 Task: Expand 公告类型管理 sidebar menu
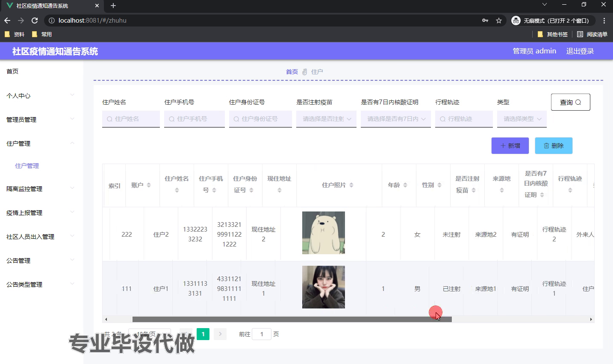41,285
